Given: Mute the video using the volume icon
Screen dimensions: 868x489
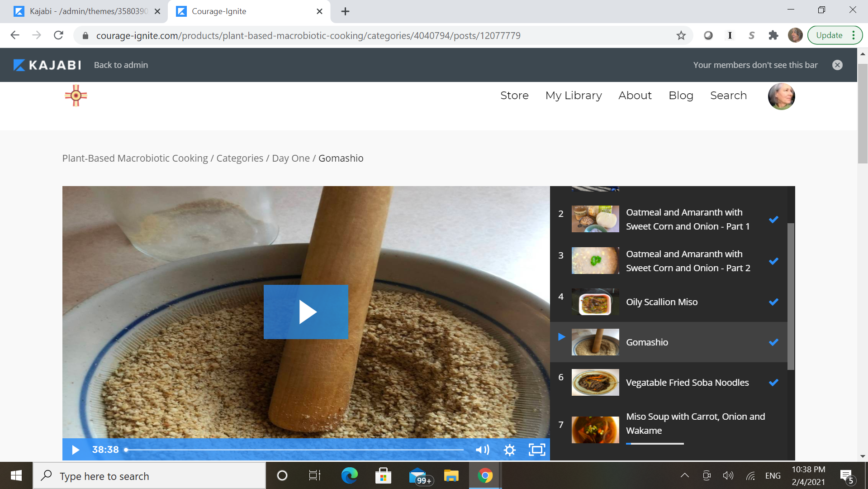Looking at the screenshot, I should 482,450.
